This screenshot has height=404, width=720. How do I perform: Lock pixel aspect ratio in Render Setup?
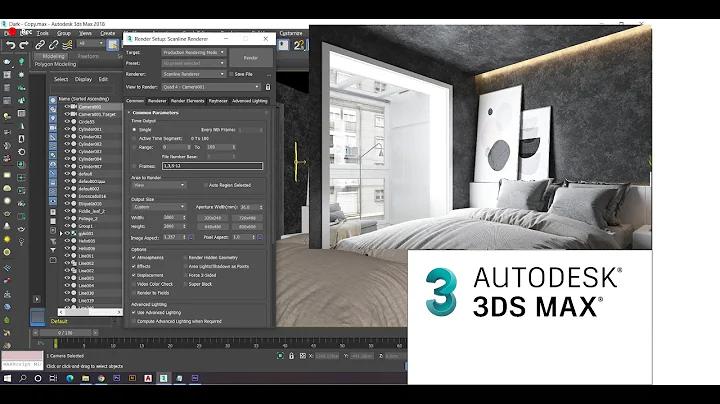point(260,237)
